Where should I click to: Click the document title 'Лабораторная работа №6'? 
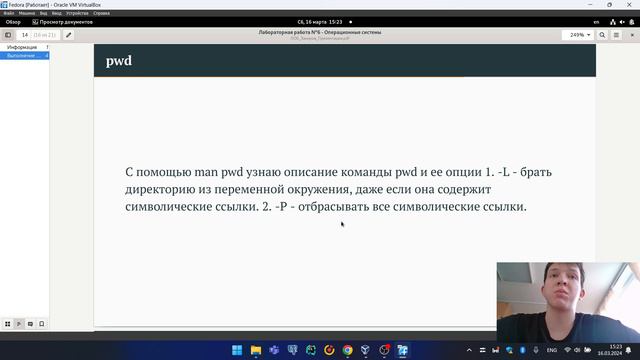[x=320, y=32]
